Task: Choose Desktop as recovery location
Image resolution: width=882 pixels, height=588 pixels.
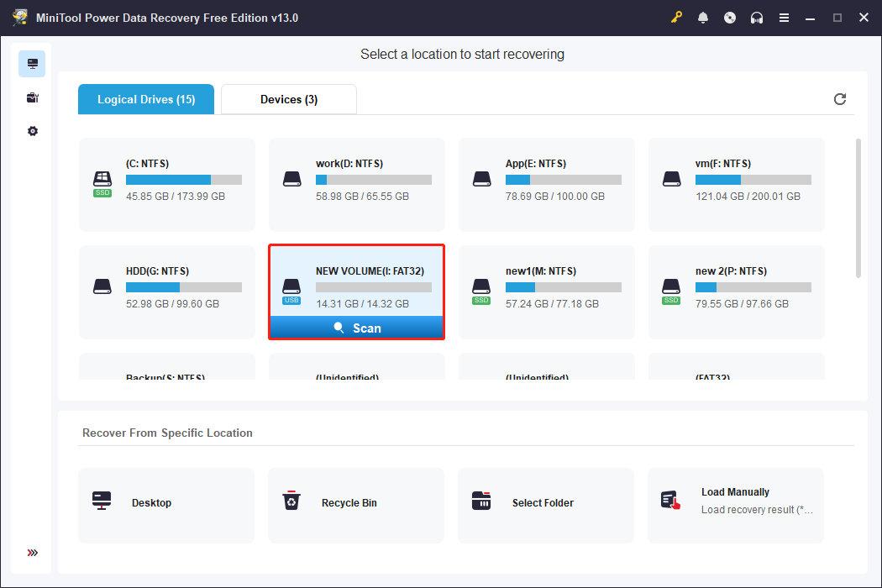Action: [x=166, y=506]
